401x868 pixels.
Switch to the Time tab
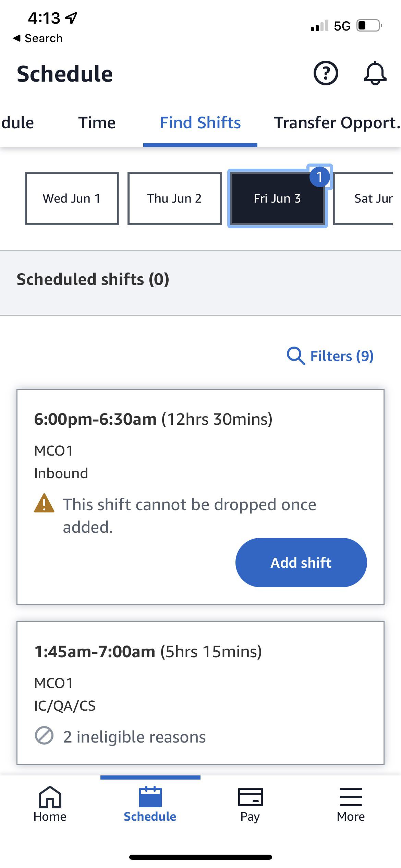point(97,122)
